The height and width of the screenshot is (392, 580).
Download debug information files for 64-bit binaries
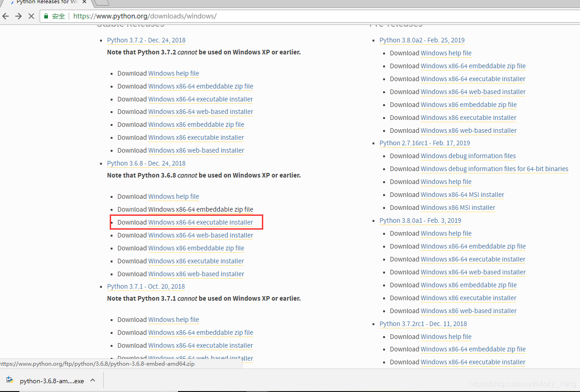(x=494, y=169)
